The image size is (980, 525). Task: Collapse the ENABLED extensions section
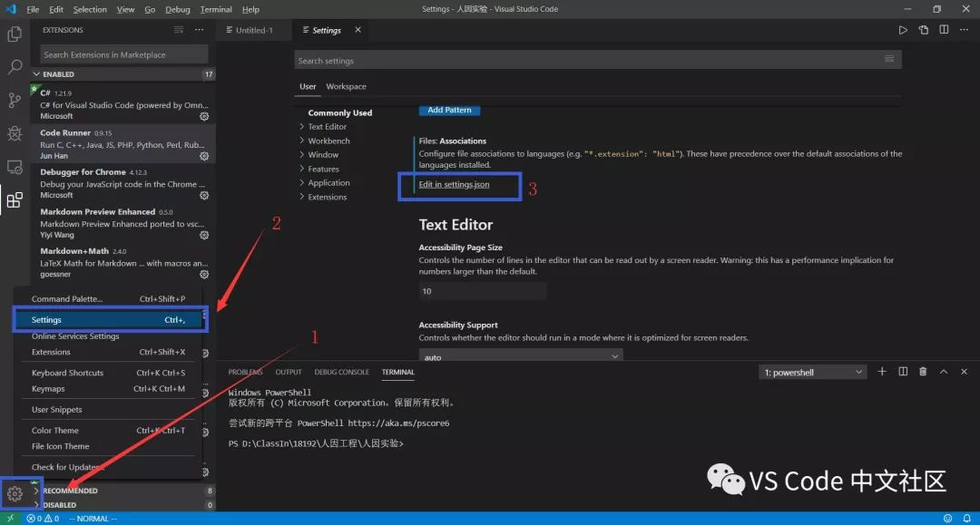123,74
